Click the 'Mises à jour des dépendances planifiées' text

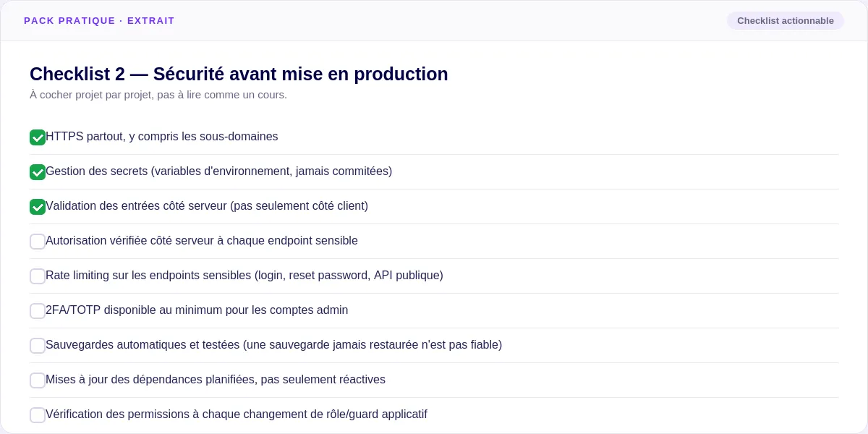point(216,380)
